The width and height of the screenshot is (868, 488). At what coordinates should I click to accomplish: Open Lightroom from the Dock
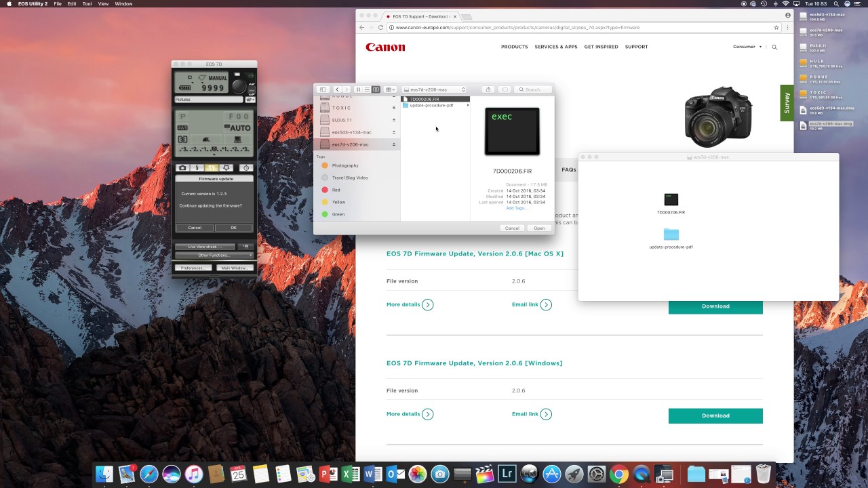tap(507, 474)
